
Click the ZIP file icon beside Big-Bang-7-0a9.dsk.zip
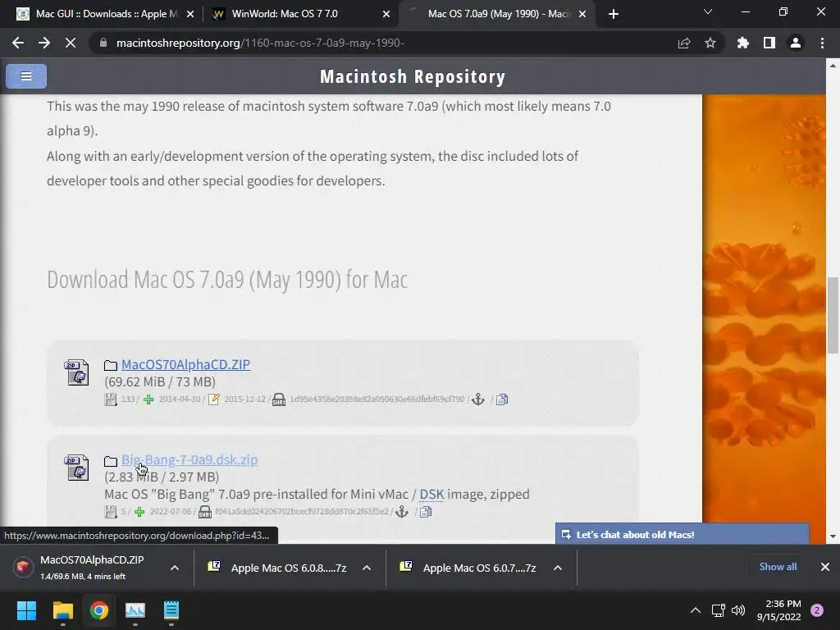pyautogui.click(x=76, y=467)
